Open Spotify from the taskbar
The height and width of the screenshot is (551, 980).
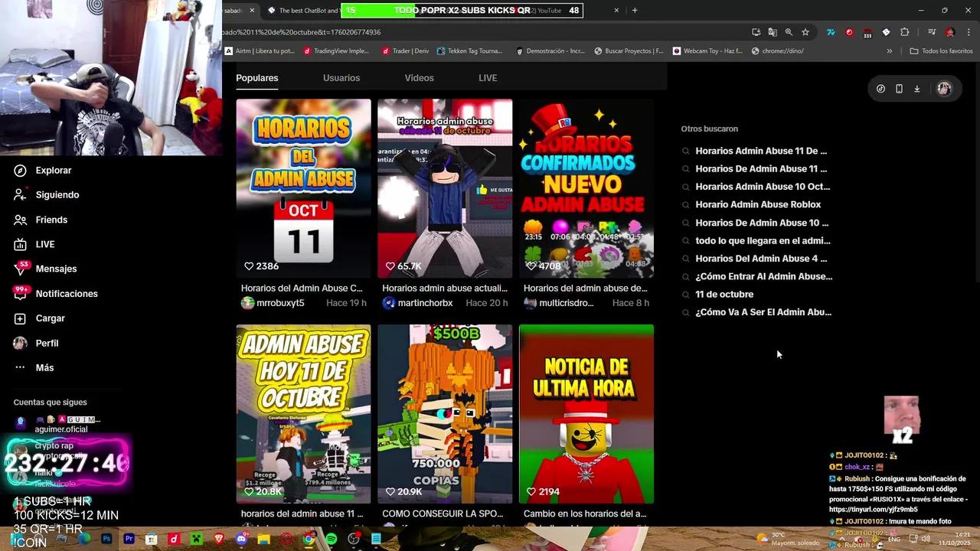tap(331, 539)
